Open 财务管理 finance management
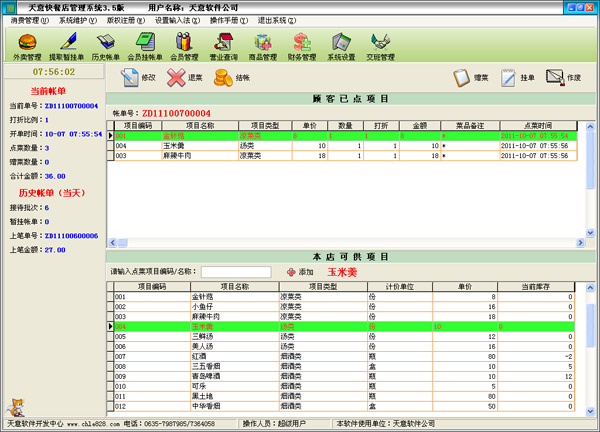 pos(302,44)
